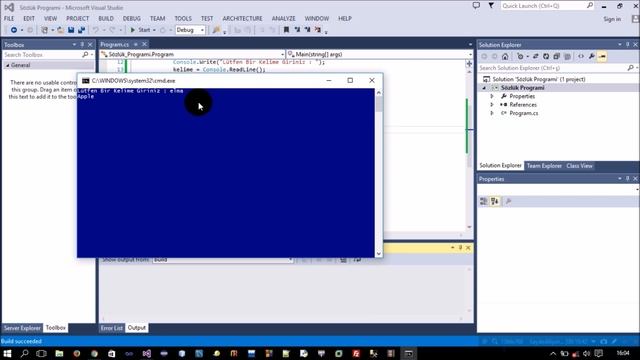Click in the Quick Launch search box
Screen dimensions: 640x360
click(547, 6)
